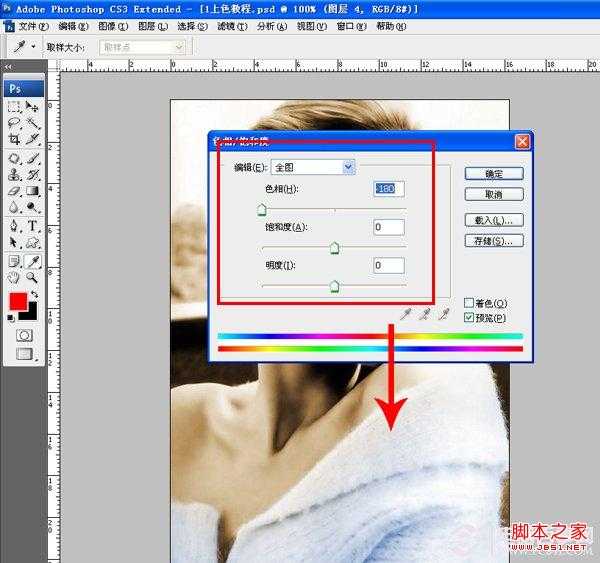This screenshot has height=563, width=600.
Task: Click the 存储(S)... save button
Action: (x=494, y=241)
